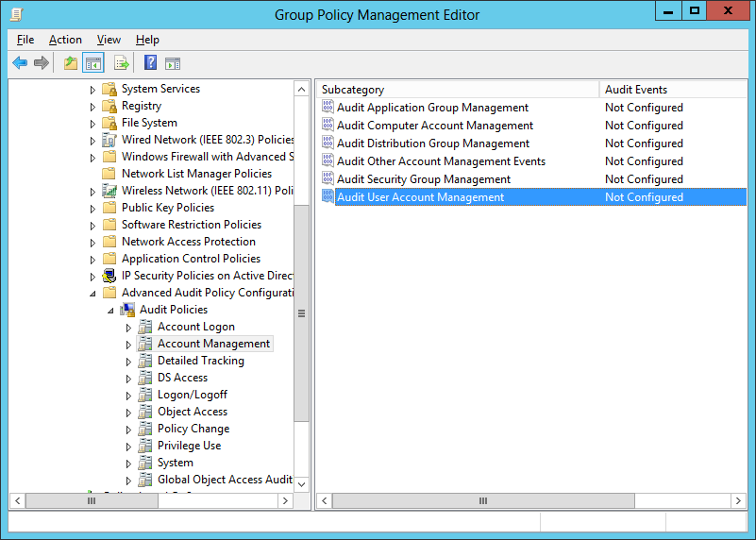
Task: Click the Audit Policies node icon
Action: tap(127, 310)
